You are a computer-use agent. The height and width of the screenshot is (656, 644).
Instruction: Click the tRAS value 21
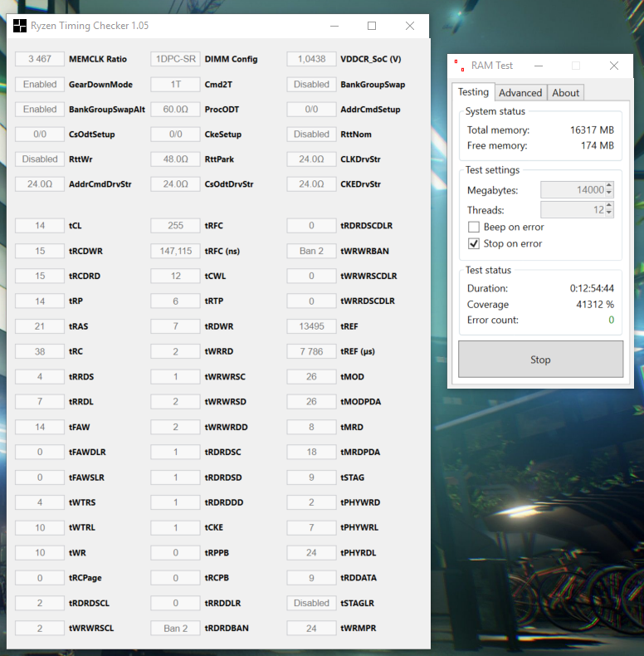(40, 326)
